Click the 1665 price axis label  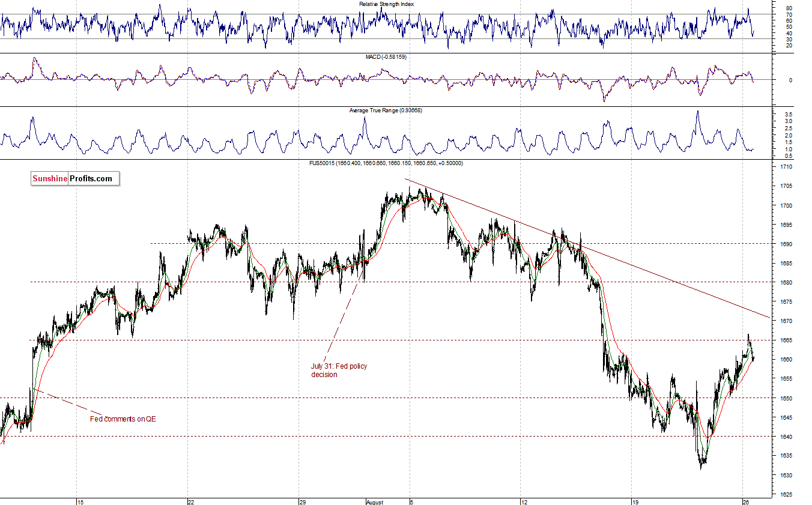[x=787, y=340]
